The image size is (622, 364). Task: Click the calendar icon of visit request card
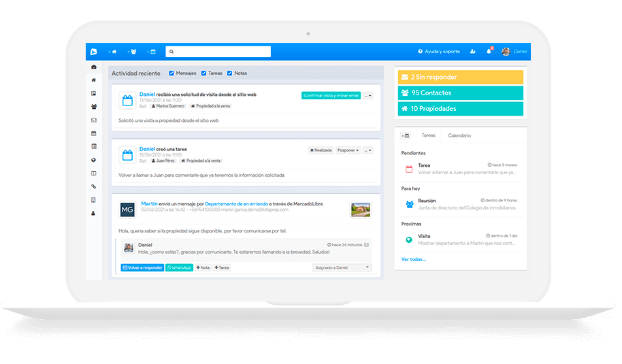click(127, 100)
